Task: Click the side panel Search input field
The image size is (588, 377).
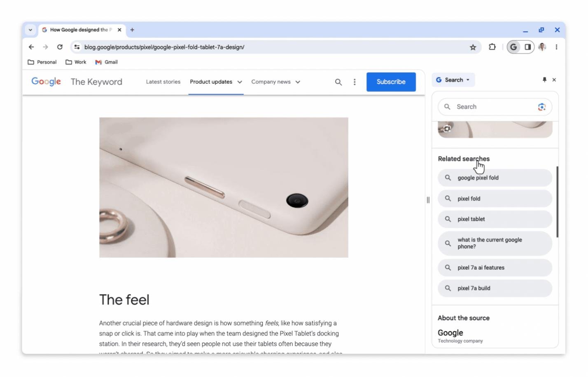Action: 495,107
